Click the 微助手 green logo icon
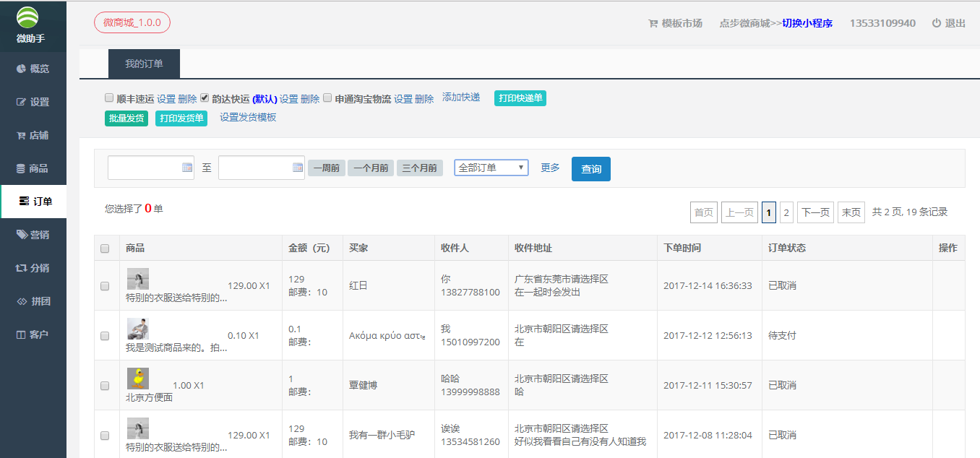The image size is (980, 458). tap(28, 17)
